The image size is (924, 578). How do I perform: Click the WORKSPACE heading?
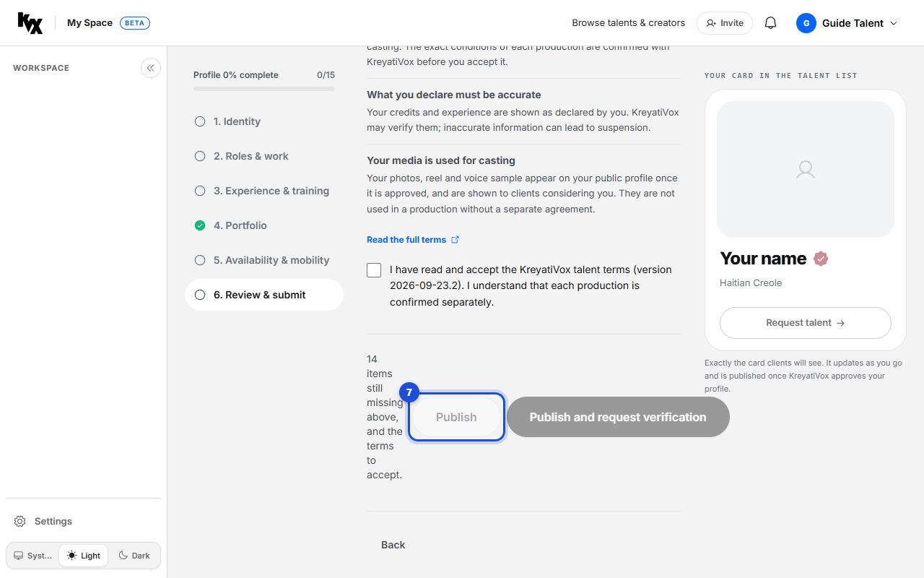click(x=41, y=68)
